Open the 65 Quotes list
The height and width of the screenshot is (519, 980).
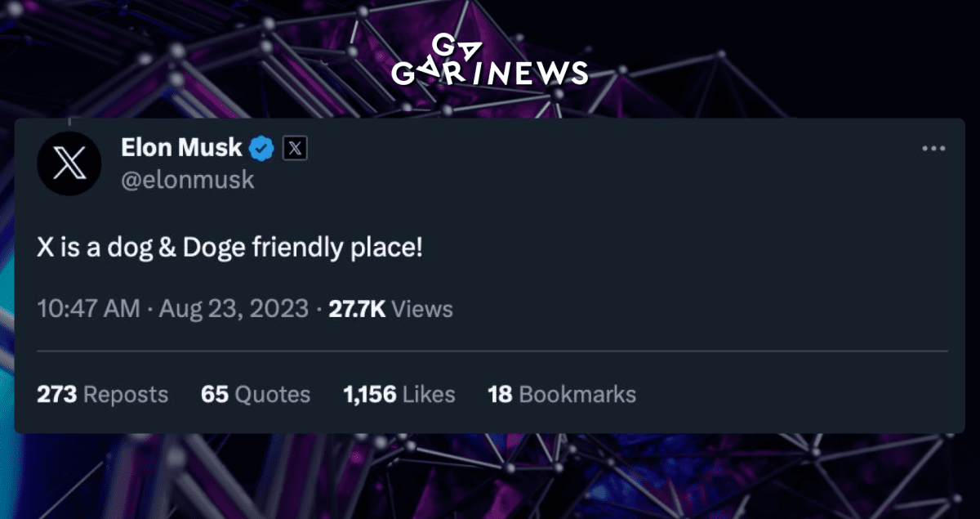click(256, 395)
